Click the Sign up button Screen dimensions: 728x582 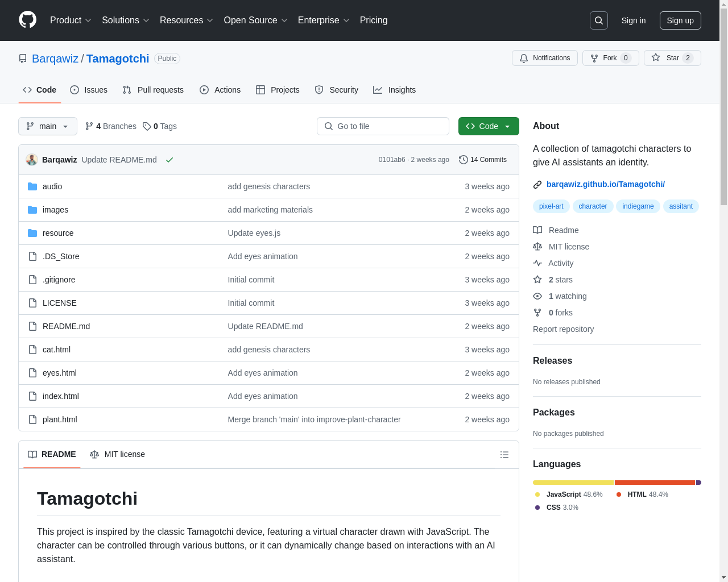pos(680,20)
